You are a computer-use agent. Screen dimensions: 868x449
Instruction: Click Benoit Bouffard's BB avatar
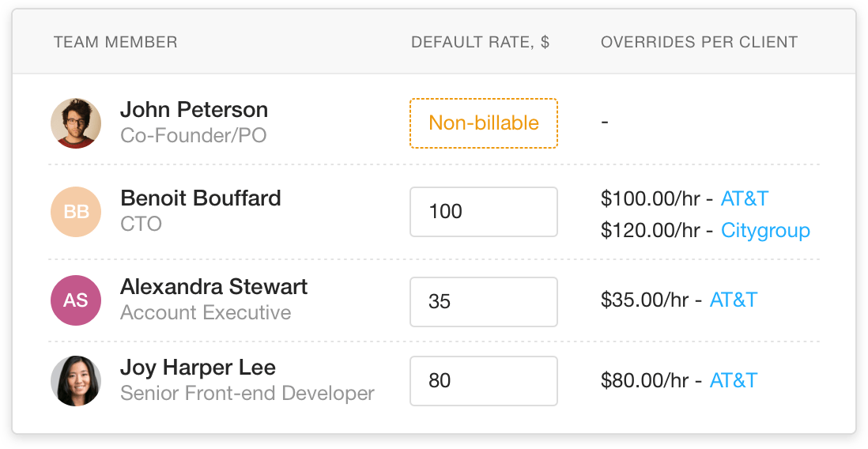76,212
